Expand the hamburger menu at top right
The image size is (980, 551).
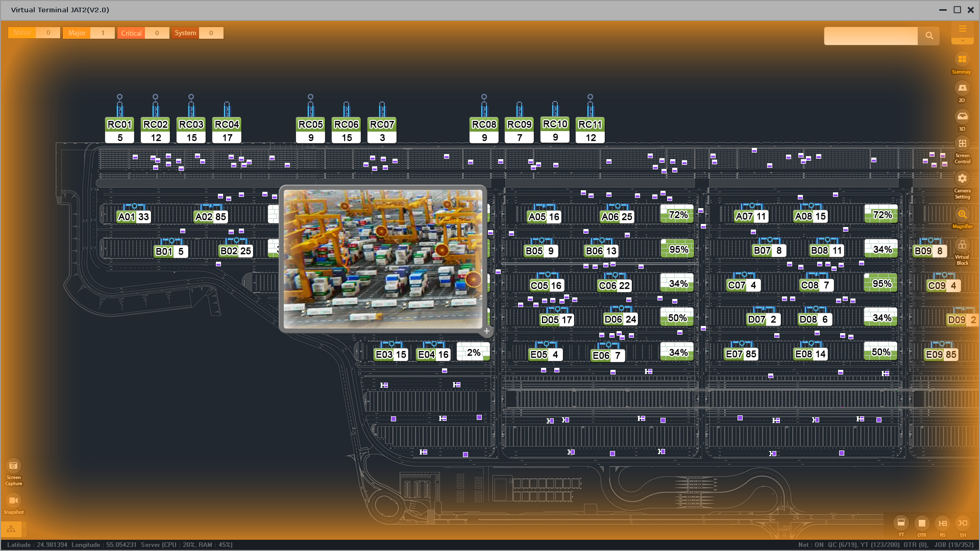pyautogui.click(x=962, y=29)
